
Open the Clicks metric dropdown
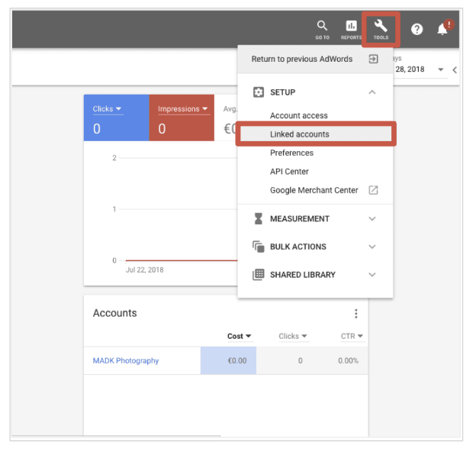pos(108,109)
